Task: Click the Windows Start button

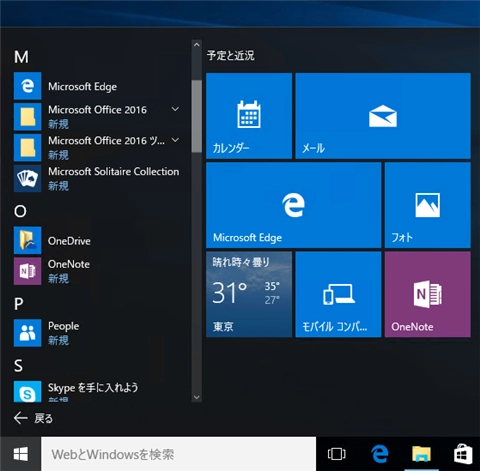Action: [x=21, y=454]
